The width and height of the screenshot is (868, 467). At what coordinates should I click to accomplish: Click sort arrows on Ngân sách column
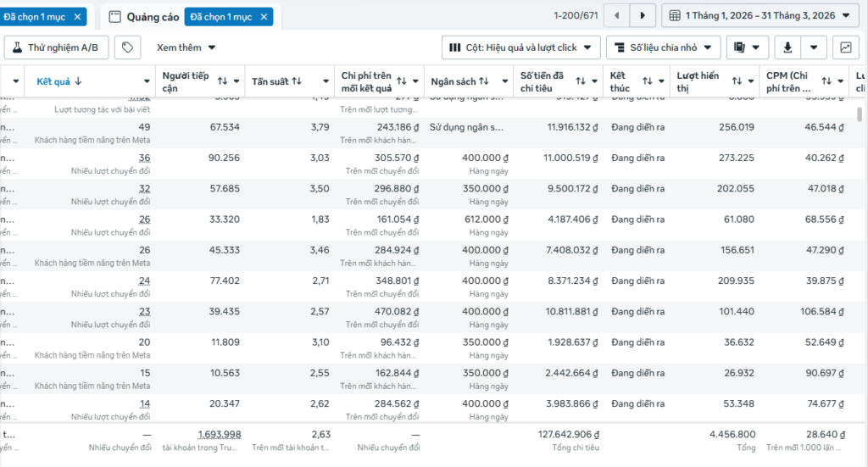click(x=483, y=81)
